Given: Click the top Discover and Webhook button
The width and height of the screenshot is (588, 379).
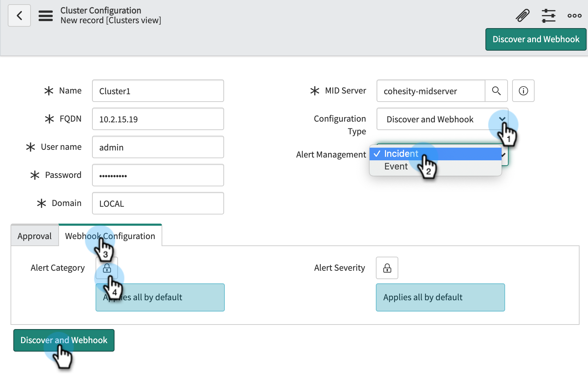Looking at the screenshot, I should (x=535, y=39).
